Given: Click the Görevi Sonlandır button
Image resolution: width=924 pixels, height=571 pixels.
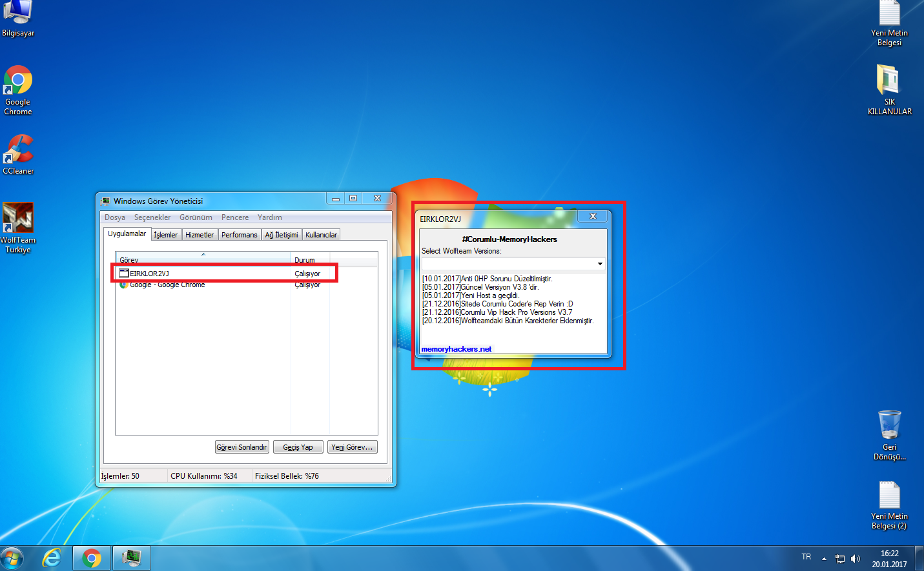Looking at the screenshot, I should pyautogui.click(x=242, y=447).
